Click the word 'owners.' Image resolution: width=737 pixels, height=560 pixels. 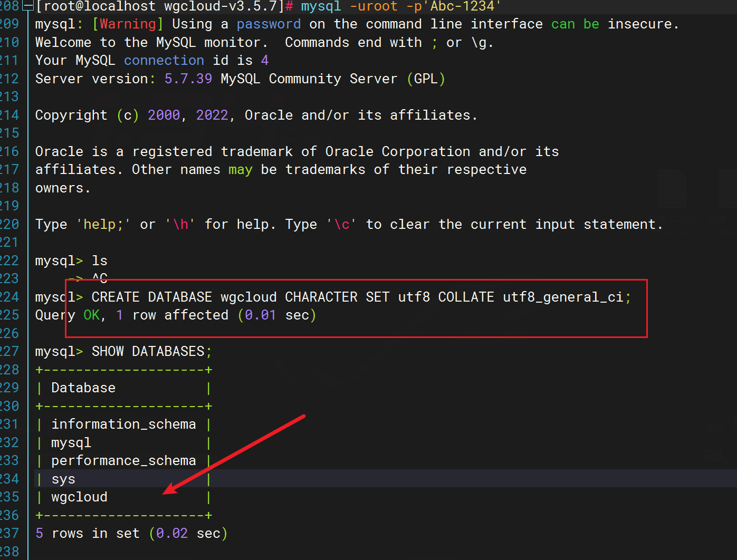point(63,188)
